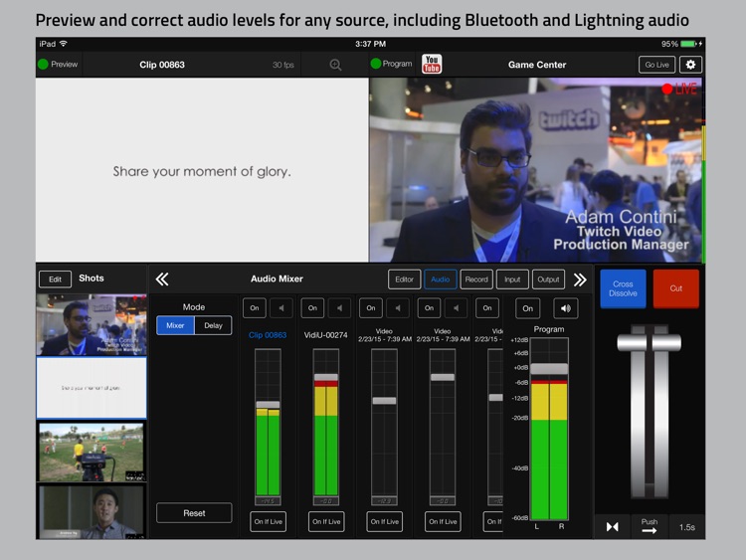Click the red Cut button
This screenshot has height=560, width=746.
pyautogui.click(x=676, y=288)
